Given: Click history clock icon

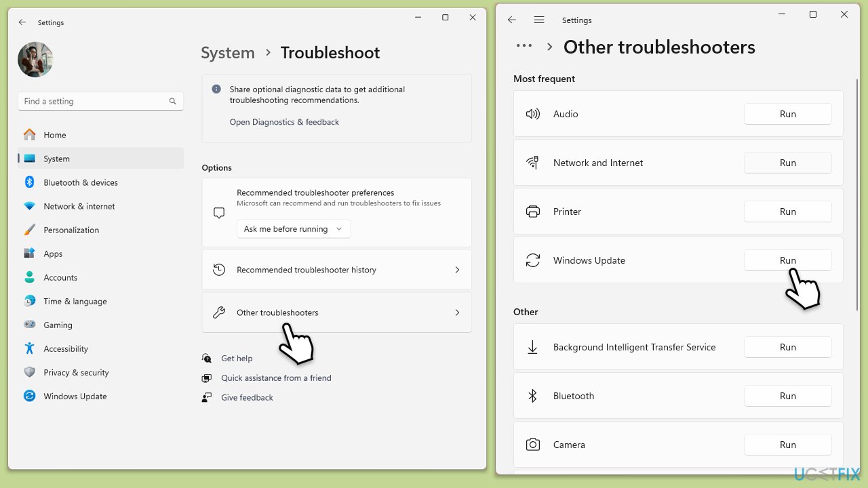Looking at the screenshot, I should click(x=219, y=270).
